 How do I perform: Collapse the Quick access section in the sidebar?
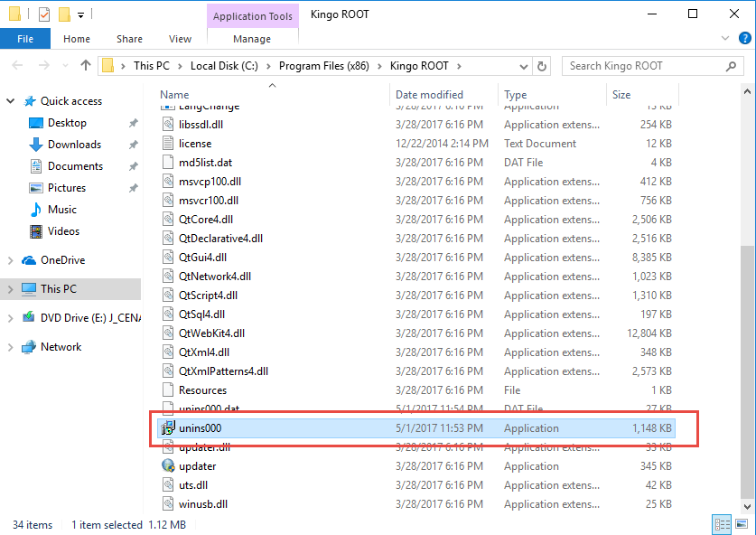(9, 100)
